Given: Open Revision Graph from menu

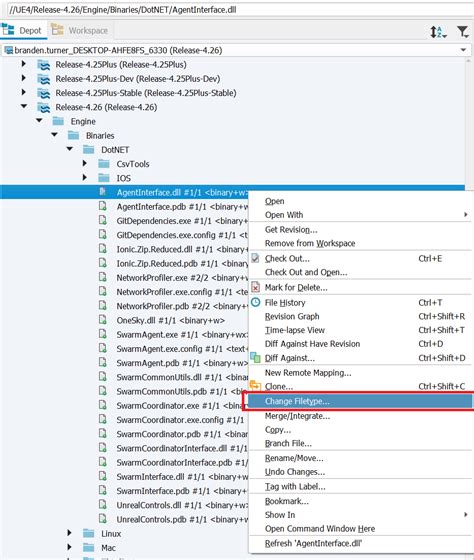Looking at the screenshot, I should click(x=360, y=317).
